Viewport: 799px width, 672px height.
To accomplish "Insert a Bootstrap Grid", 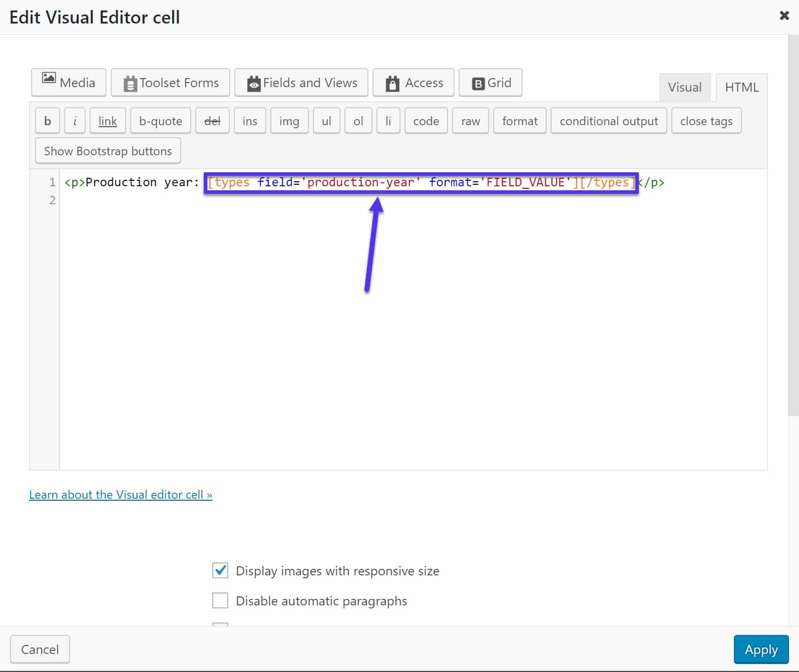I will point(491,83).
